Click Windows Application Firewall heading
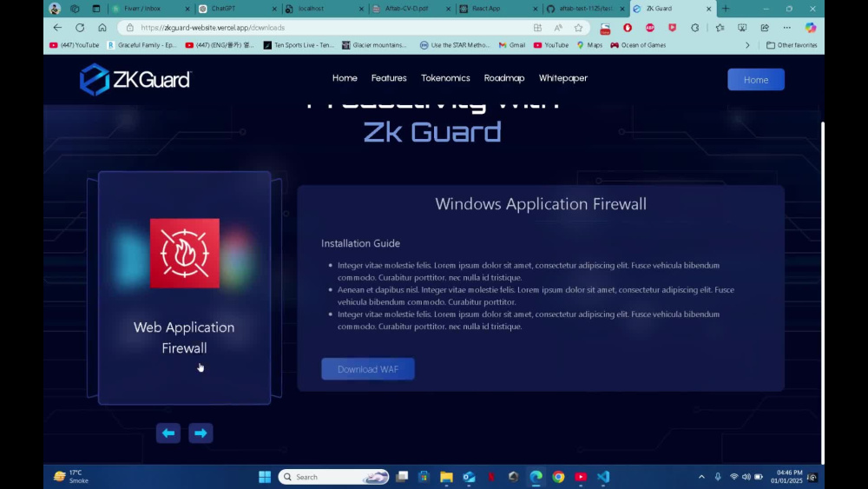 click(541, 204)
